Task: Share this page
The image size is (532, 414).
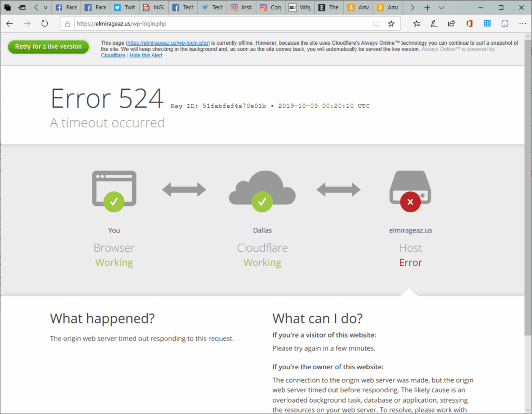Action: click(451, 23)
